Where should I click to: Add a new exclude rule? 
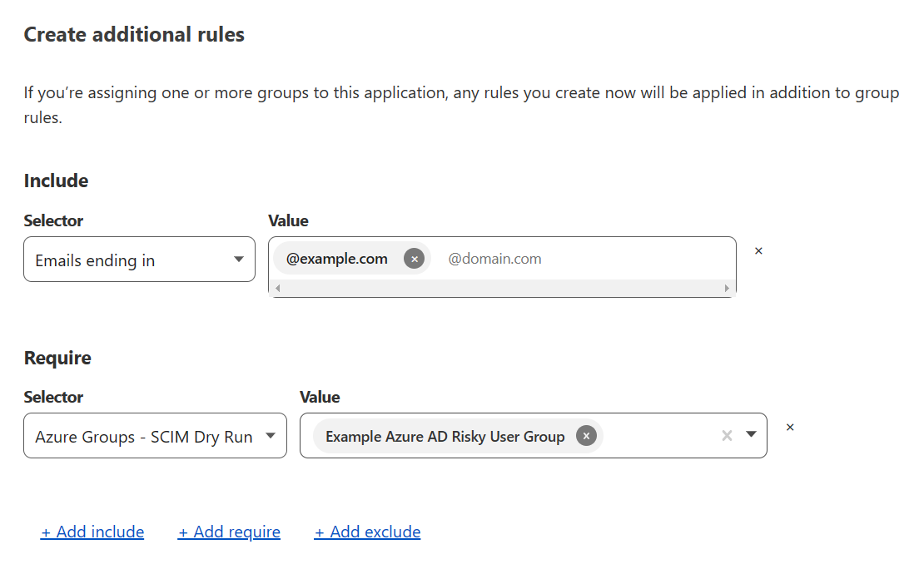[x=367, y=532]
